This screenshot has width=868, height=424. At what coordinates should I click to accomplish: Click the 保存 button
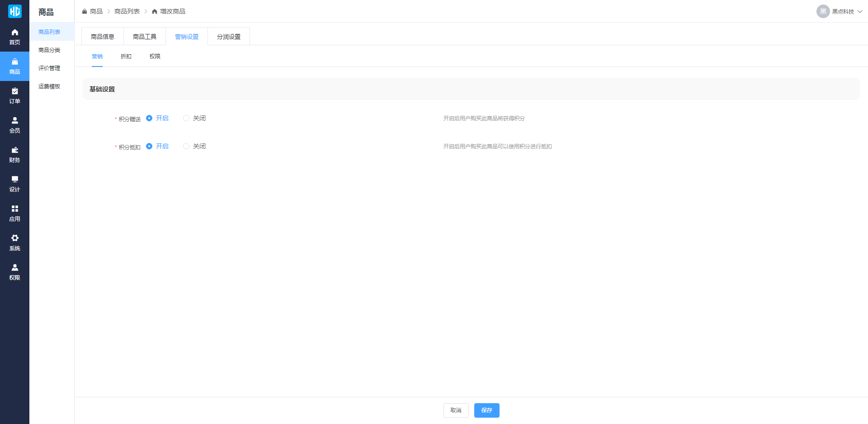486,410
